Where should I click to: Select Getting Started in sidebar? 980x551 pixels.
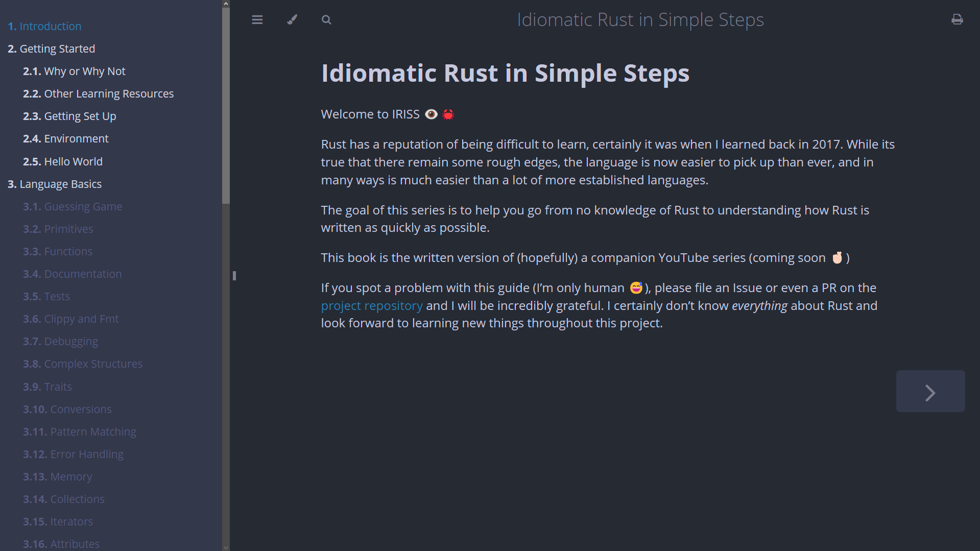52,49
